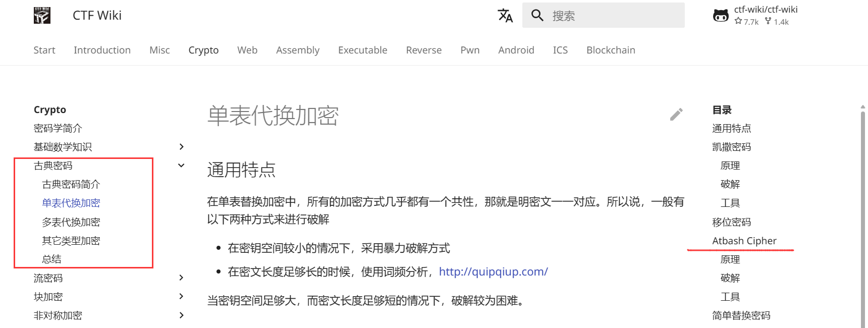This screenshot has height=328, width=868.
Task: Open 单表代换加密 sidebar page
Action: coord(71,203)
